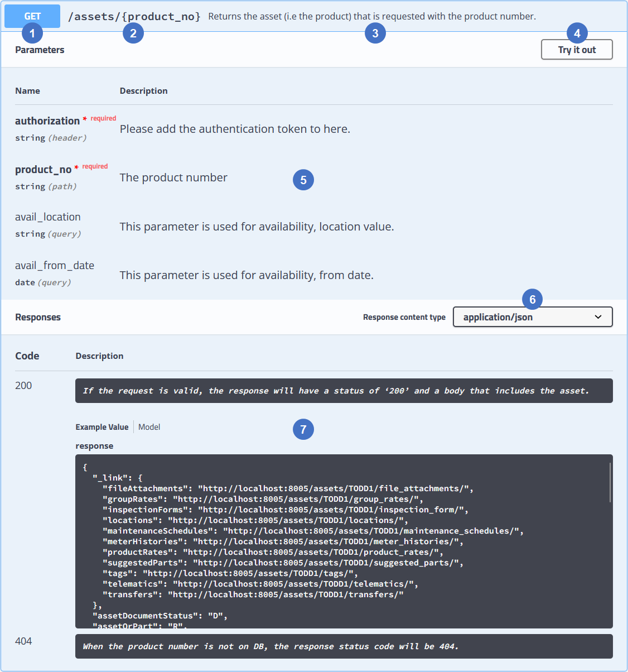Click the chevron arrow on application/json selector
This screenshot has width=628, height=672.
[598, 317]
